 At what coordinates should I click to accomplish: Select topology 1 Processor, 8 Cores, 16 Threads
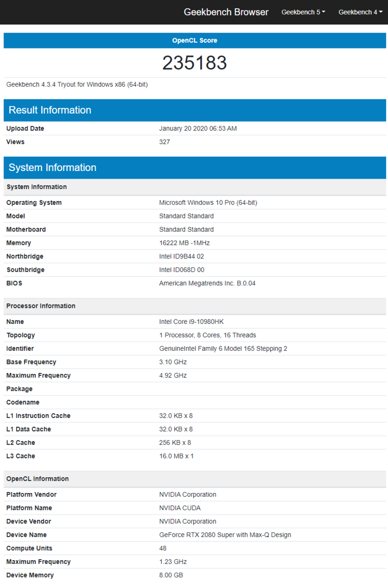click(x=207, y=335)
